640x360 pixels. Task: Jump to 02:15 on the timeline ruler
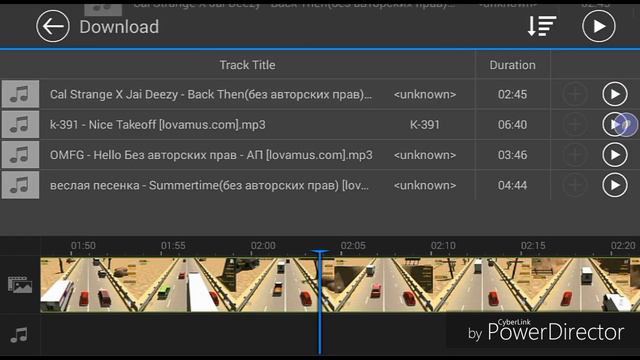point(533,245)
